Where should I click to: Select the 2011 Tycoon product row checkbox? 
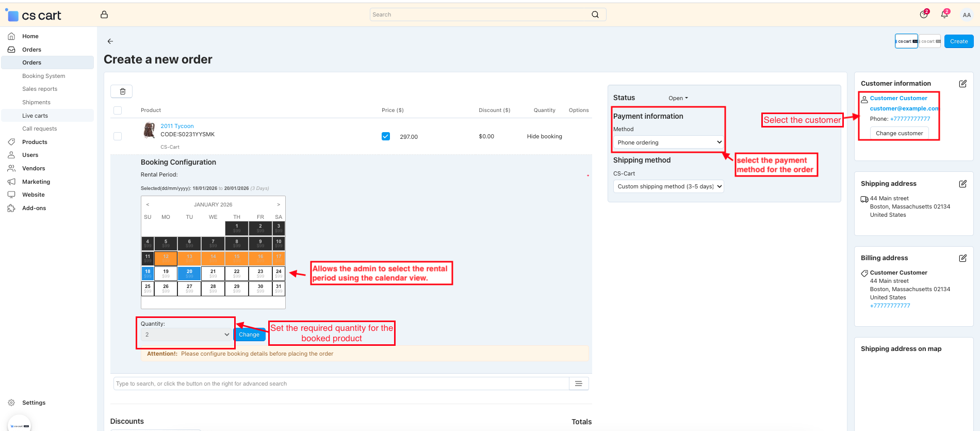point(118,136)
